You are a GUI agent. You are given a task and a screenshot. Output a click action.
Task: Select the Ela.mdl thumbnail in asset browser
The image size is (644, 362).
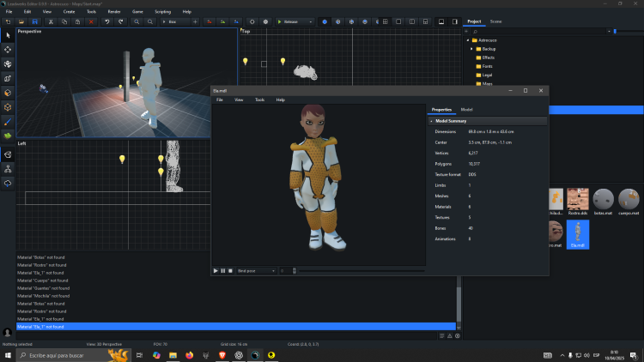pos(578,233)
